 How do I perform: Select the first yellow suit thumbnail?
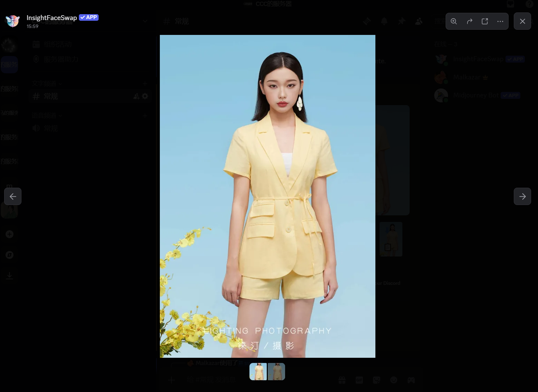[x=258, y=372]
